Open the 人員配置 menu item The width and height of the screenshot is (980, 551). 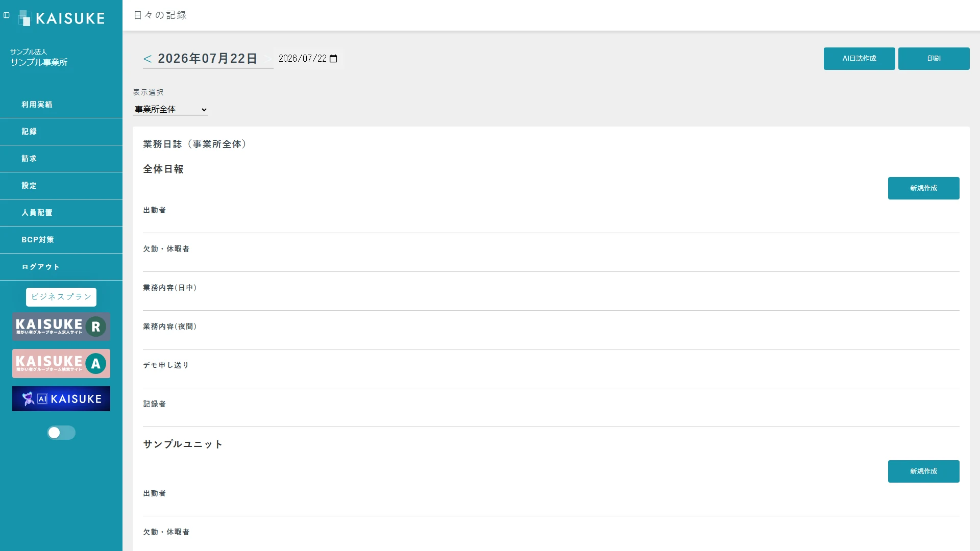click(x=61, y=213)
